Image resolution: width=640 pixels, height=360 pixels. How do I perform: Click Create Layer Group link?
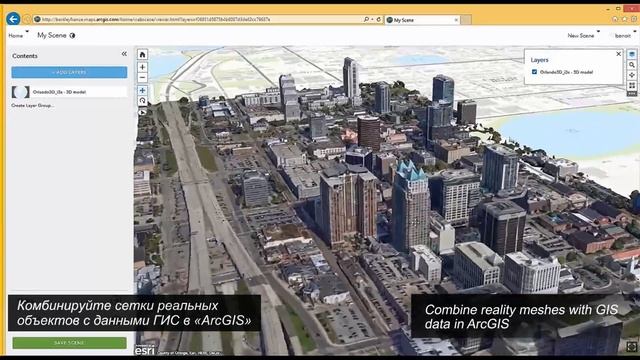pos(32,105)
